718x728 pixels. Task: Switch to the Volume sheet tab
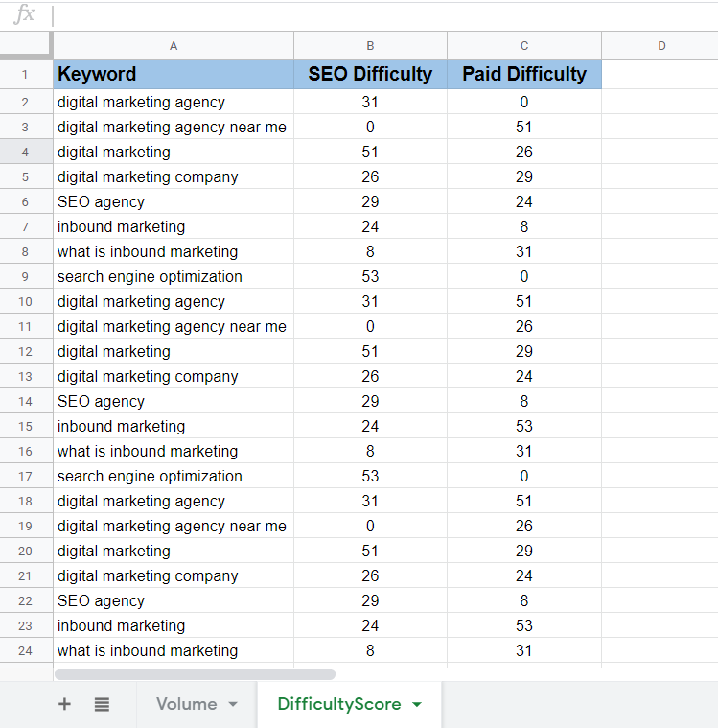tap(186, 704)
